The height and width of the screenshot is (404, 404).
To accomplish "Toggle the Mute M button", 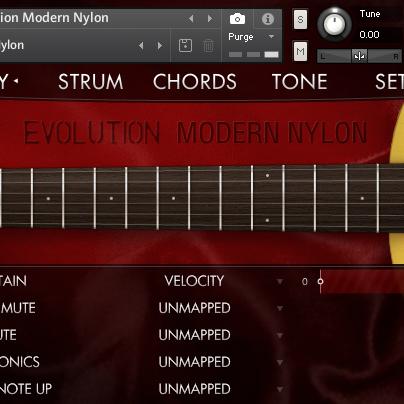I will pos(300,51).
